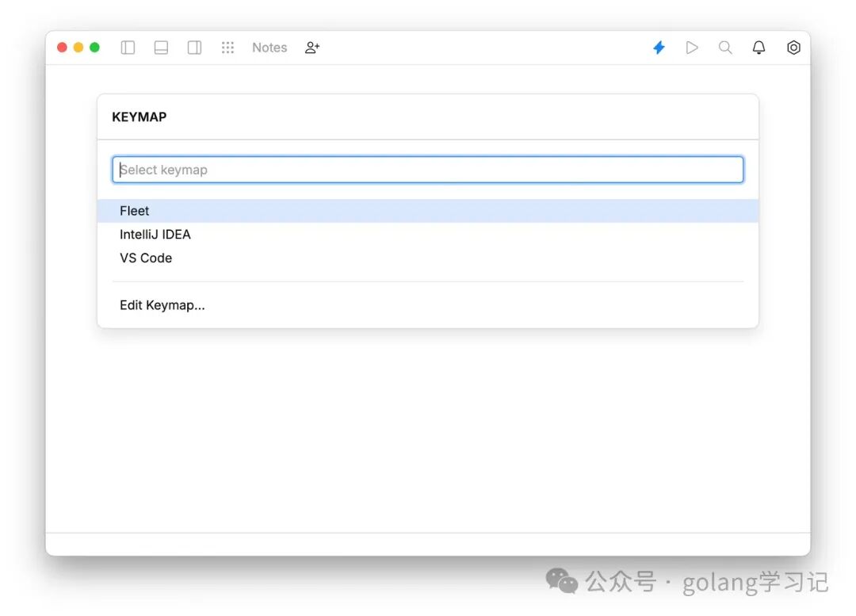856x616 pixels.
Task: Open notifications bell icon
Action: tap(759, 48)
